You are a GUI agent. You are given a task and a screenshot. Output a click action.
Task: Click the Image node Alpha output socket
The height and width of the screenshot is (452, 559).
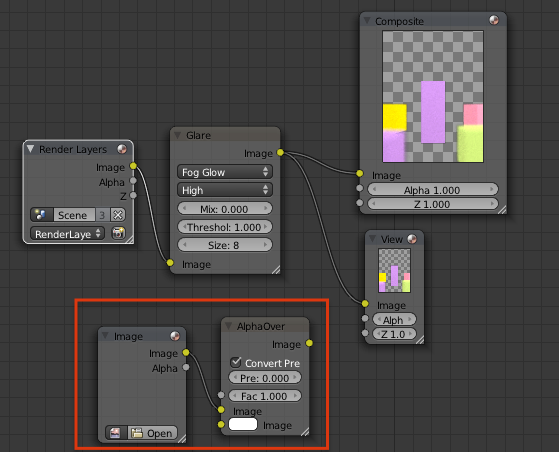186,367
